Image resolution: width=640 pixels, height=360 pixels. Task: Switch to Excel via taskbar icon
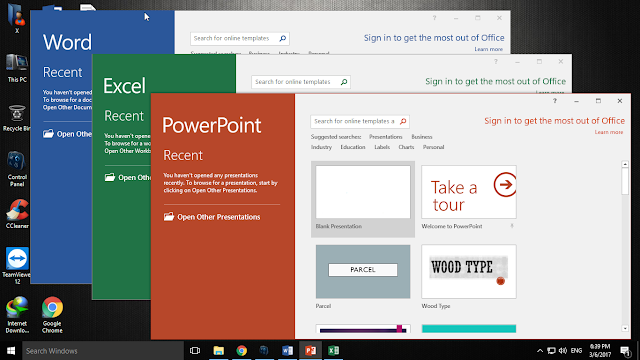[333, 351]
